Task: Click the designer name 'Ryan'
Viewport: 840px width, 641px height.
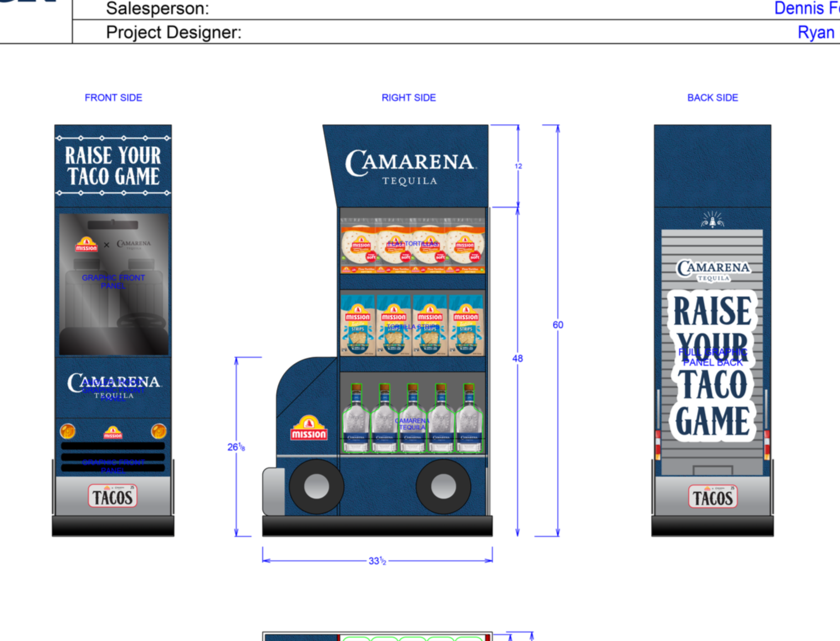Action: point(816,32)
